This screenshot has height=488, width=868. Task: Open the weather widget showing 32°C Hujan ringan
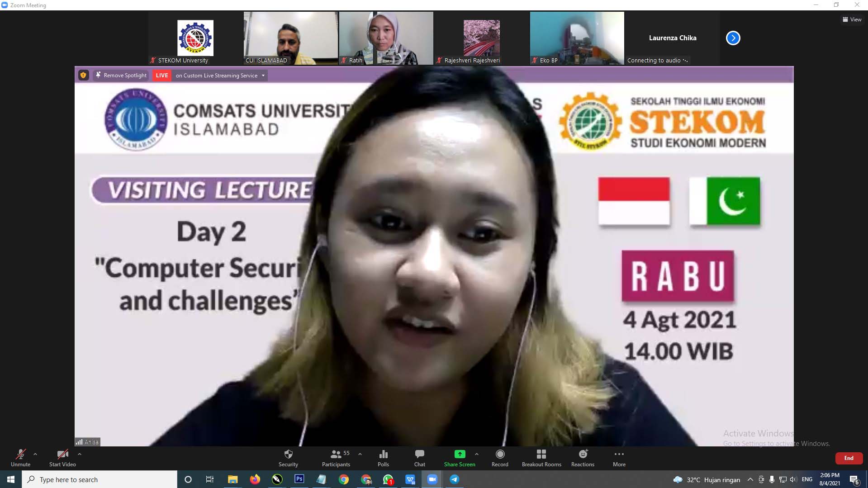pos(707,480)
